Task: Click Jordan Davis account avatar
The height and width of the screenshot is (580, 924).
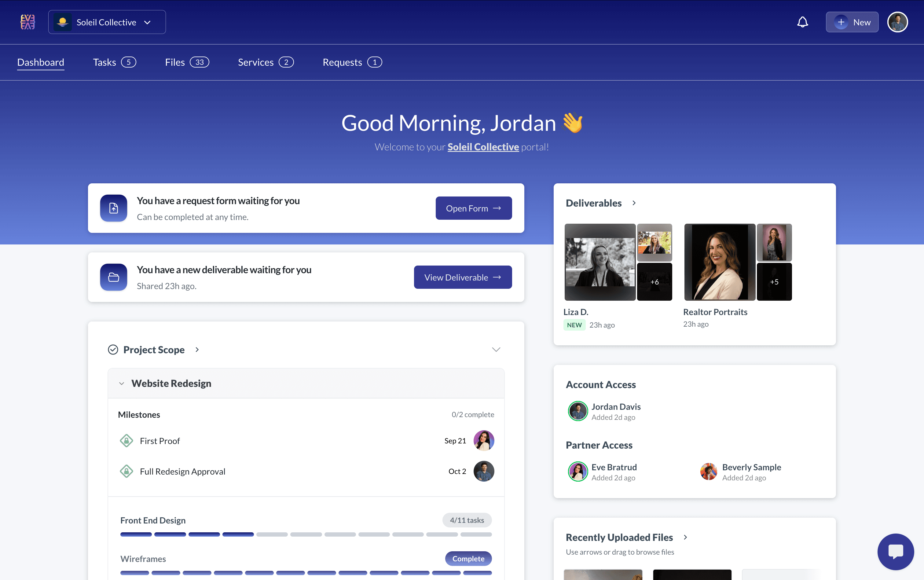Action: [x=577, y=411]
